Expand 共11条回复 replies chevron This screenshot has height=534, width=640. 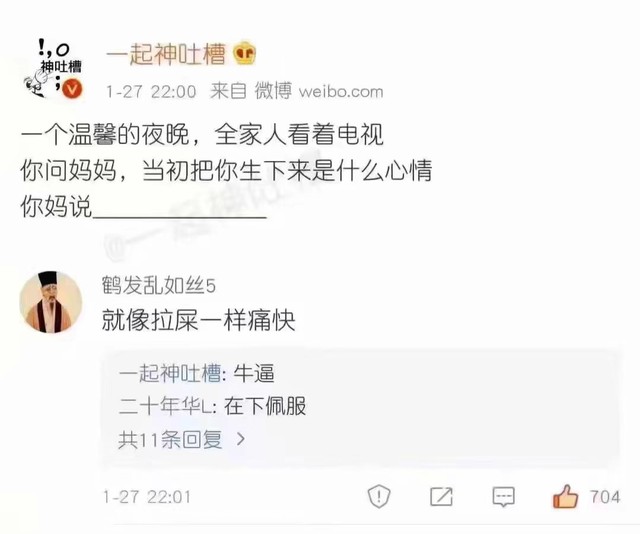[241, 439]
